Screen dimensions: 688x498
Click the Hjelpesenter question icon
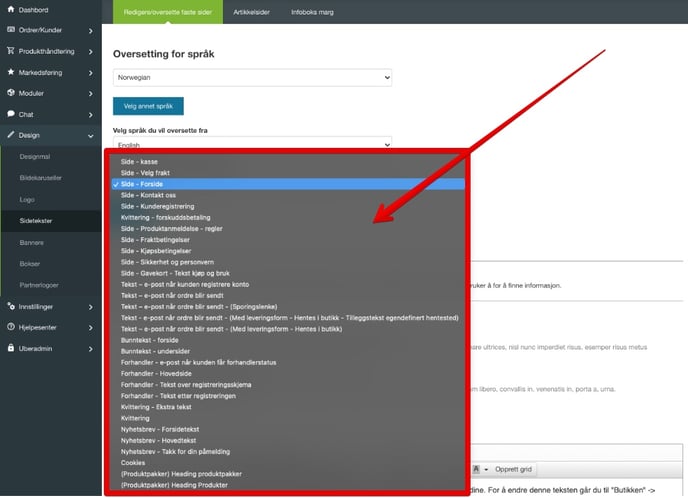tap(11, 327)
